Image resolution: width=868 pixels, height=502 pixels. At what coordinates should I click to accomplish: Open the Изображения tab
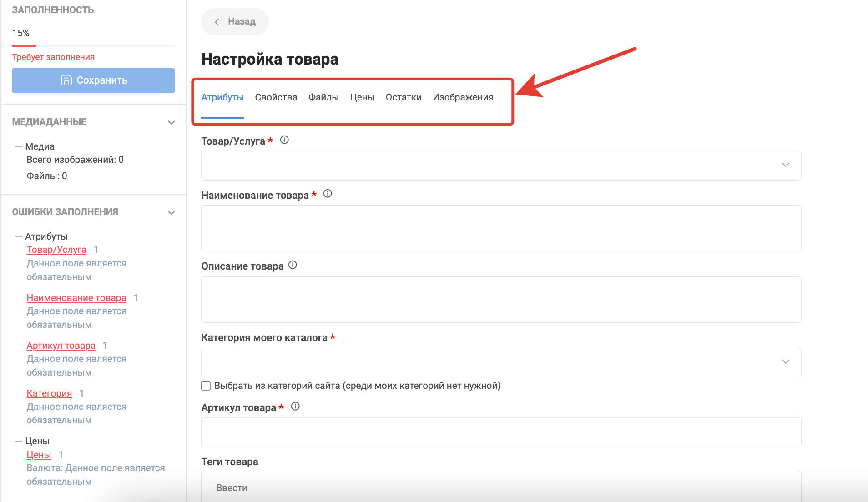click(463, 97)
